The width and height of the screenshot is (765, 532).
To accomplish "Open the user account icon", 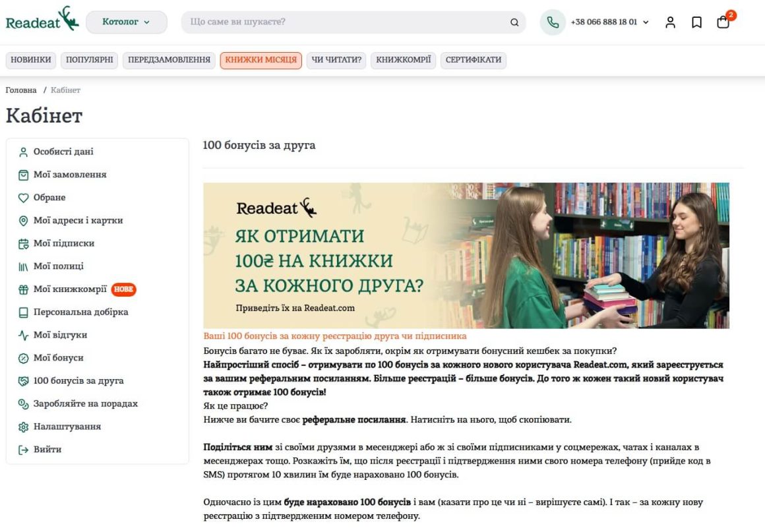I will click(x=670, y=22).
